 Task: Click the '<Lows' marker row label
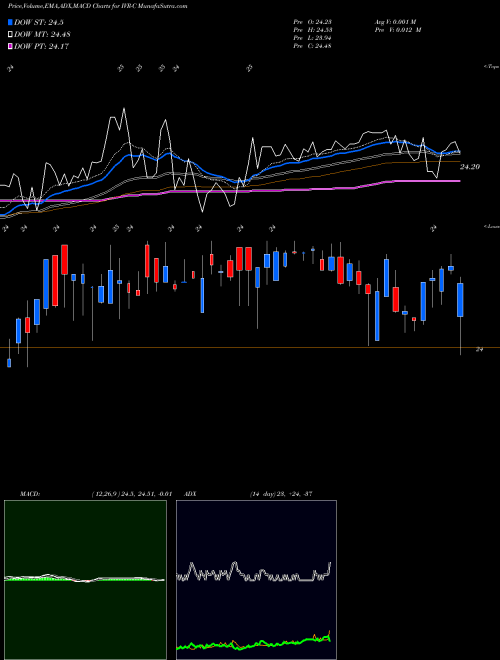[x=491, y=226]
